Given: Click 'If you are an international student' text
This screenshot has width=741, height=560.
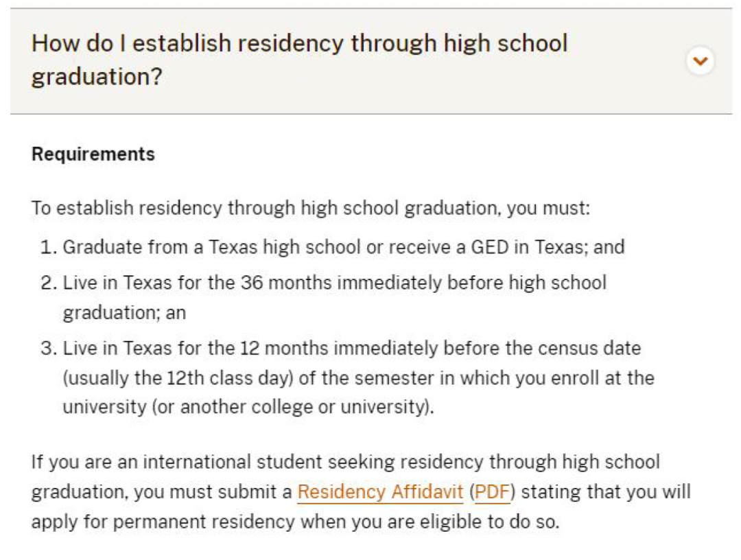Looking at the screenshot, I should (141, 462).
